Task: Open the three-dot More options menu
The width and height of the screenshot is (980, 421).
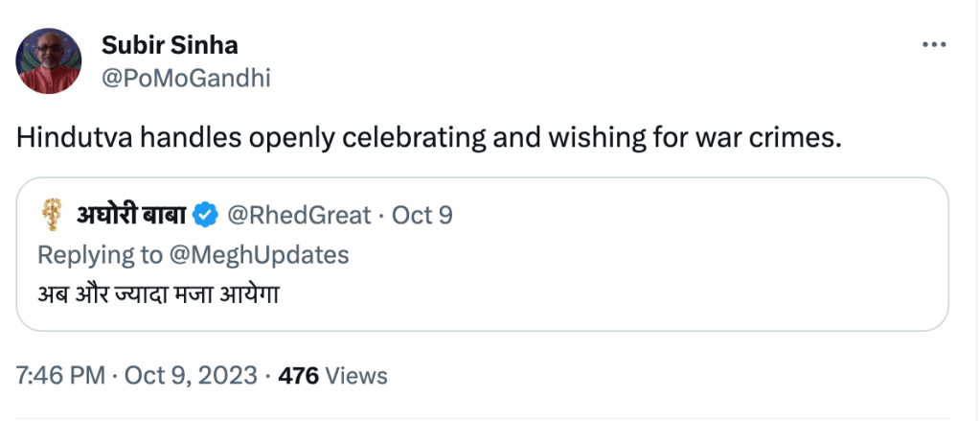Action: point(934,45)
